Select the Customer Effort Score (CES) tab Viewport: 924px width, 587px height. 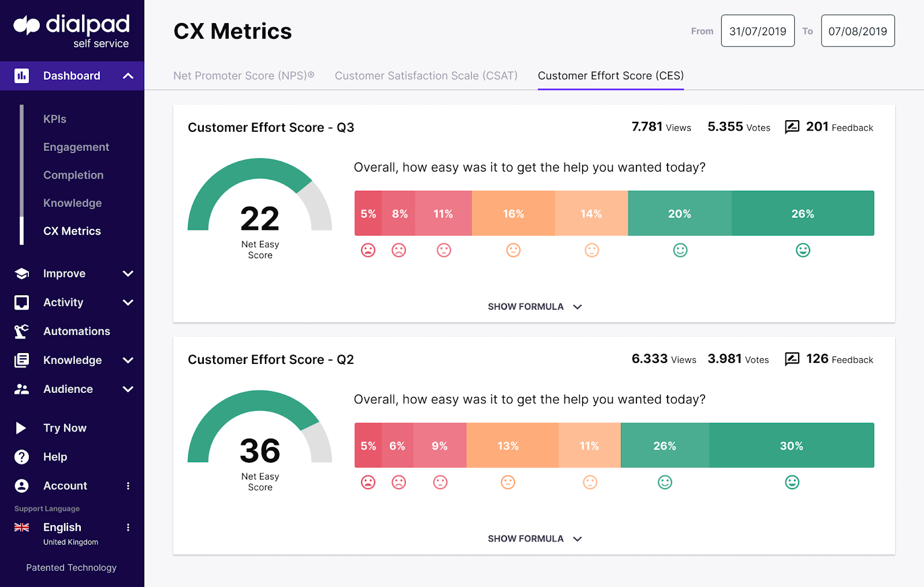coord(611,76)
